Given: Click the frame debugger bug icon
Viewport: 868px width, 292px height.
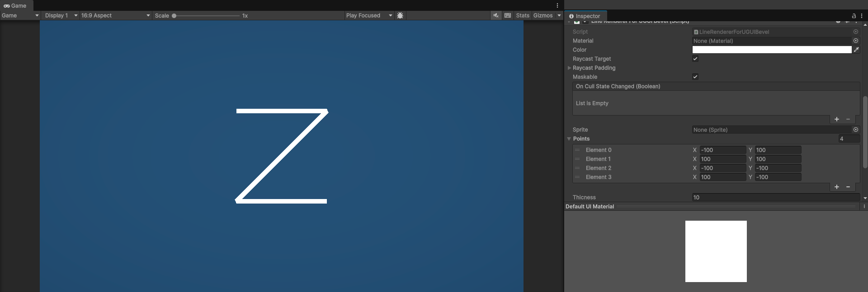Looking at the screenshot, I should (400, 15).
